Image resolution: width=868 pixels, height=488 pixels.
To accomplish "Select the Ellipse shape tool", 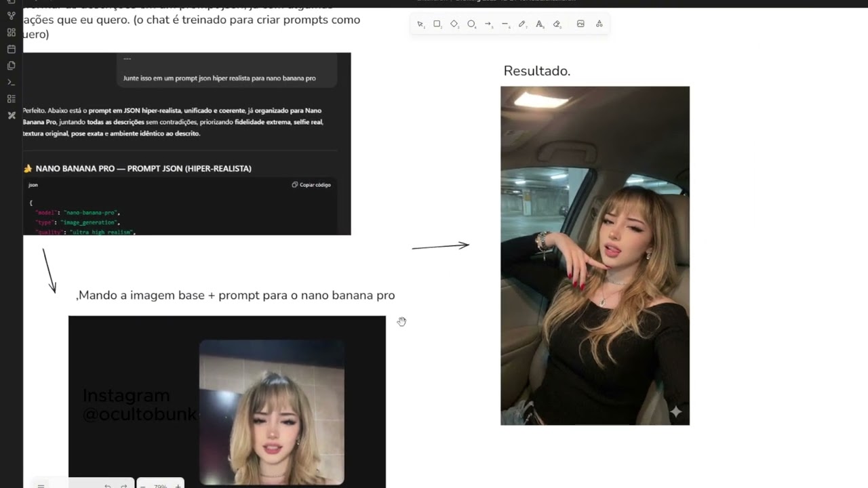I will click(x=471, y=24).
